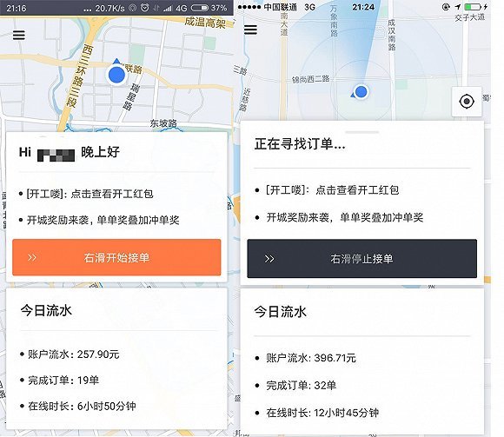Click the orange 右滑开始接单 button
This screenshot has height=437, width=504.
point(116,257)
